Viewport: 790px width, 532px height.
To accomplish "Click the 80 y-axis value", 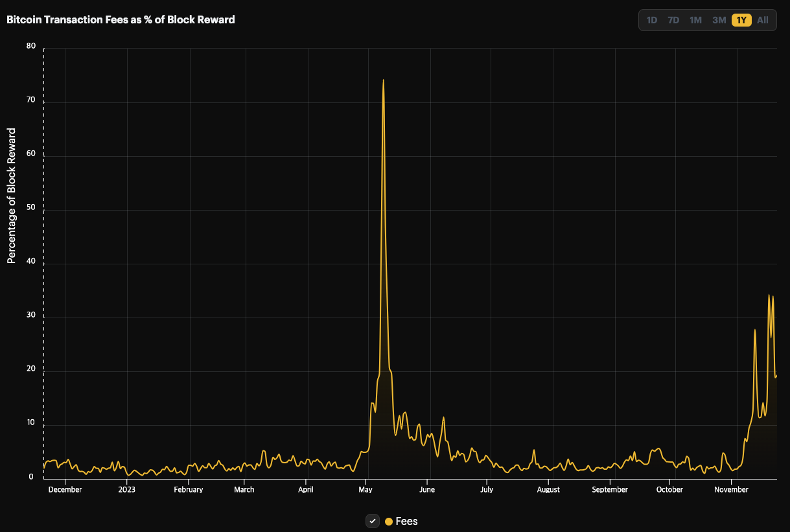I will pyautogui.click(x=30, y=46).
